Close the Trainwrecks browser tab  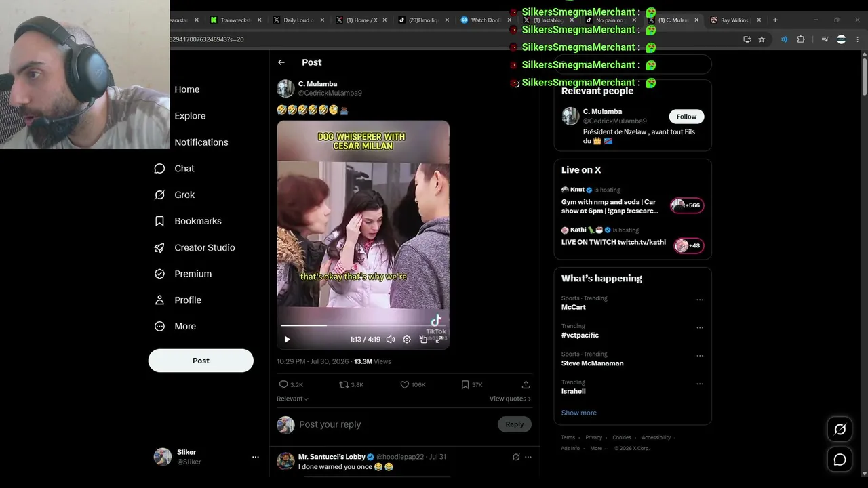[x=259, y=20]
